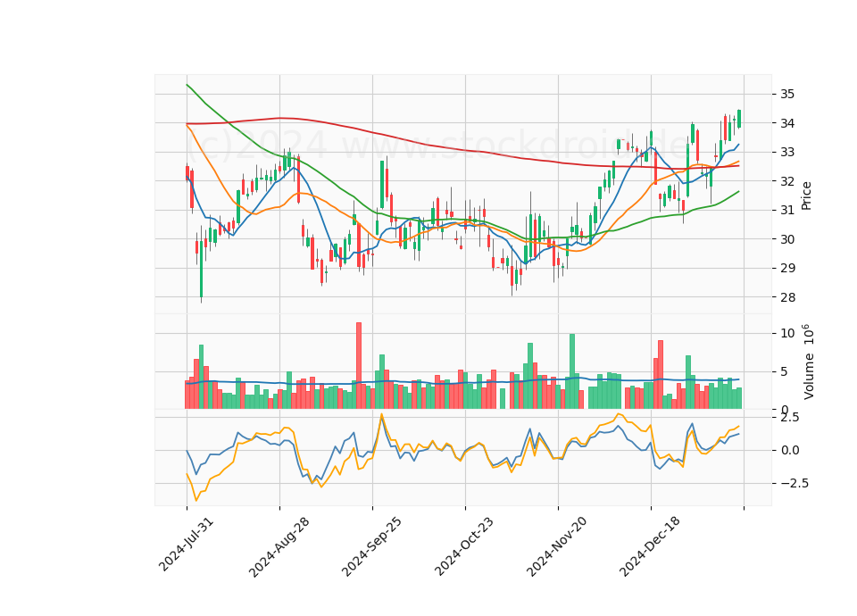This screenshot has width=857, height=616.
Task: Click the 2024-Sep-25 date label
Action: pos(371,546)
